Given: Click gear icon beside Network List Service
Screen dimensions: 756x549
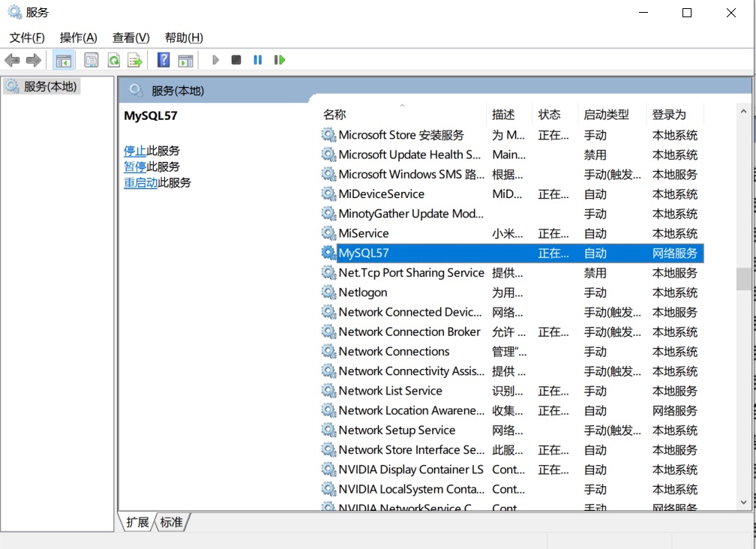Looking at the screenshot, I should pos(328,391).
